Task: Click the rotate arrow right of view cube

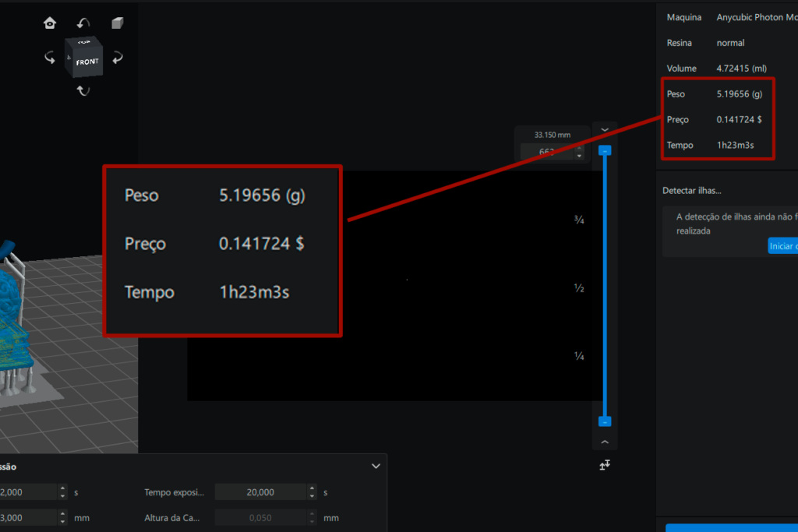Action: pyautogui.click(x=118, y=58)
